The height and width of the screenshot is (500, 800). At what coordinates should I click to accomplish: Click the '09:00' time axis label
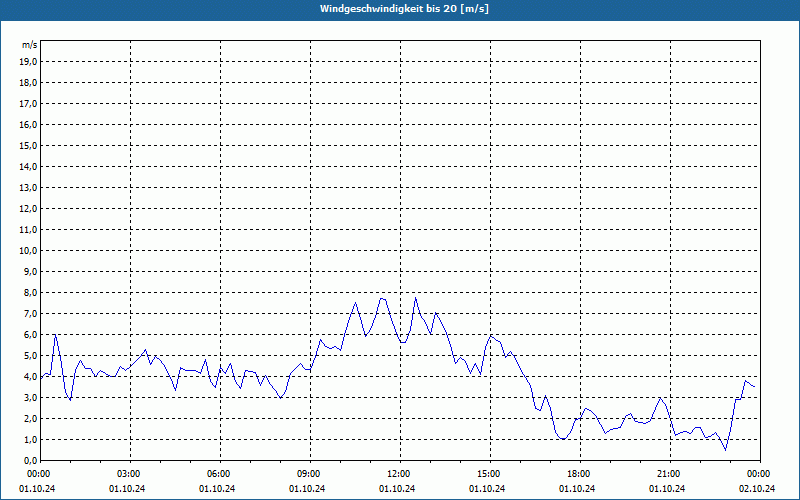tap(310, 474)
